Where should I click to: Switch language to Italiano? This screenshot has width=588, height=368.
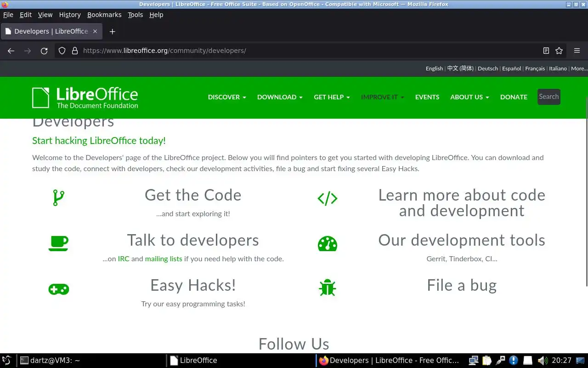click(x=558, y=69)
